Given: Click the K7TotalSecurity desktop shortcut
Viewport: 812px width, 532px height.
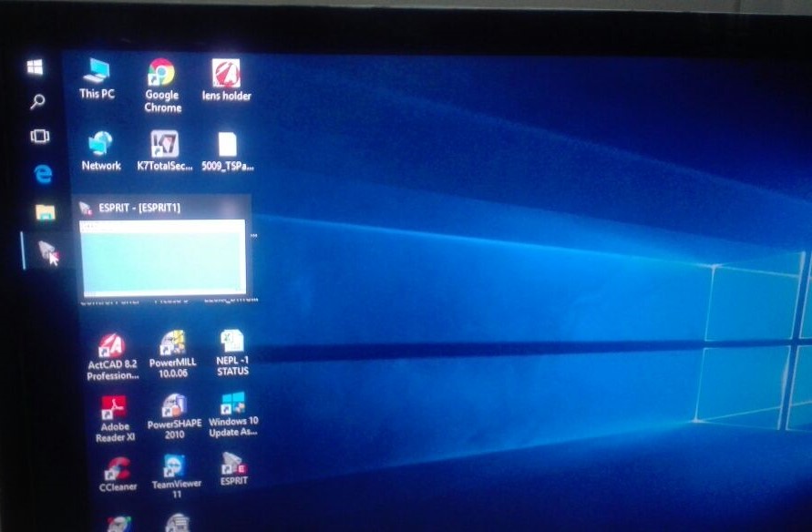Looking at the screenshot, I should tap(164, 145).
